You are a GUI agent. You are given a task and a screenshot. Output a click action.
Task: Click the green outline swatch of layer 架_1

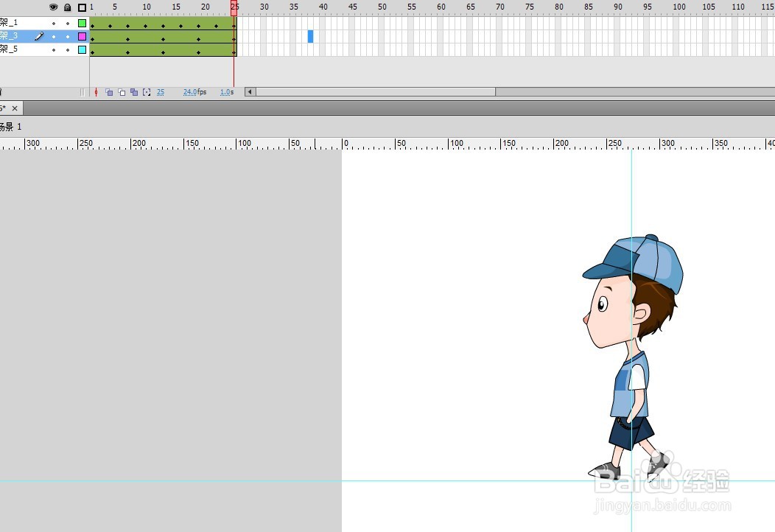82,24
